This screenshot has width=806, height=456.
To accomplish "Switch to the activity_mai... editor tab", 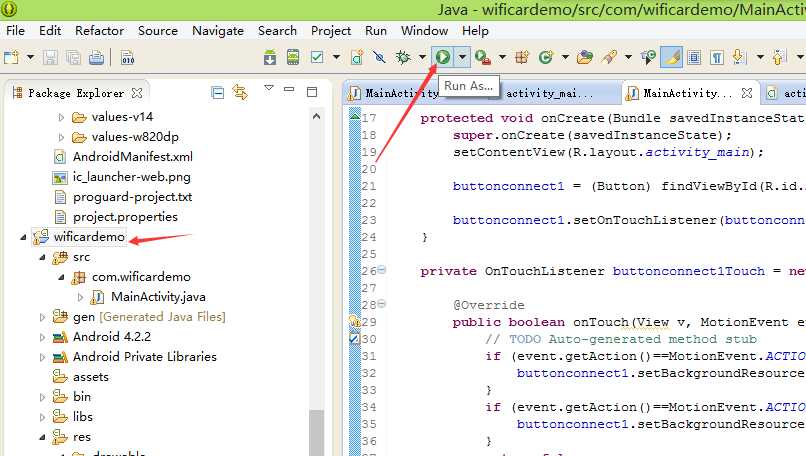I will [549, 93].
